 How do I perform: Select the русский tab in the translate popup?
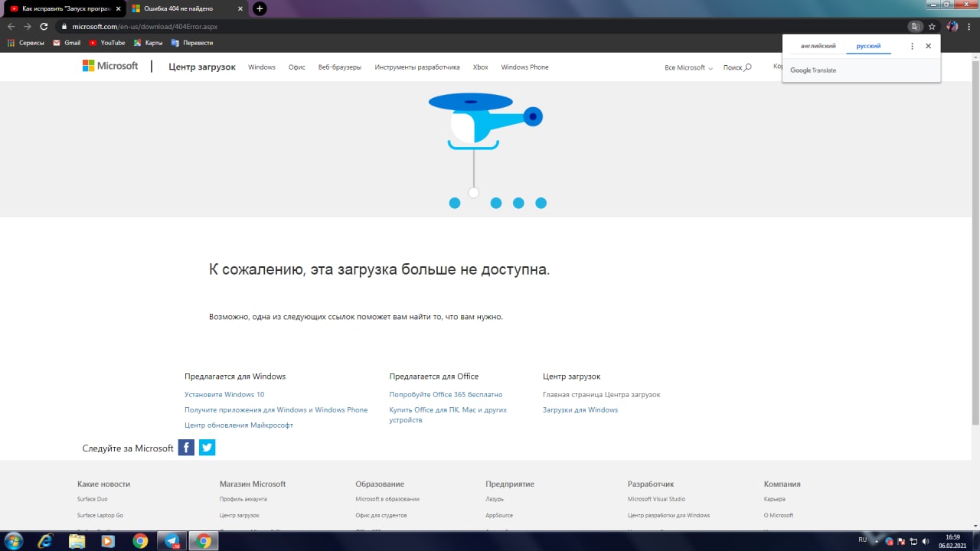click(868, 46)
